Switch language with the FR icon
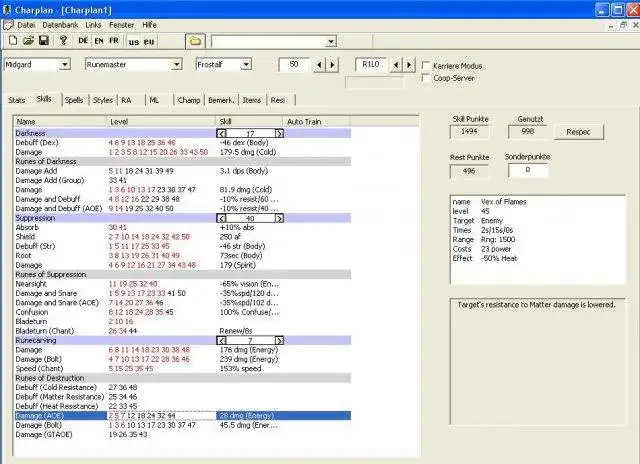The width and height of the screenshot is (640, 464). pyautogui.click(x=114, y=41)
